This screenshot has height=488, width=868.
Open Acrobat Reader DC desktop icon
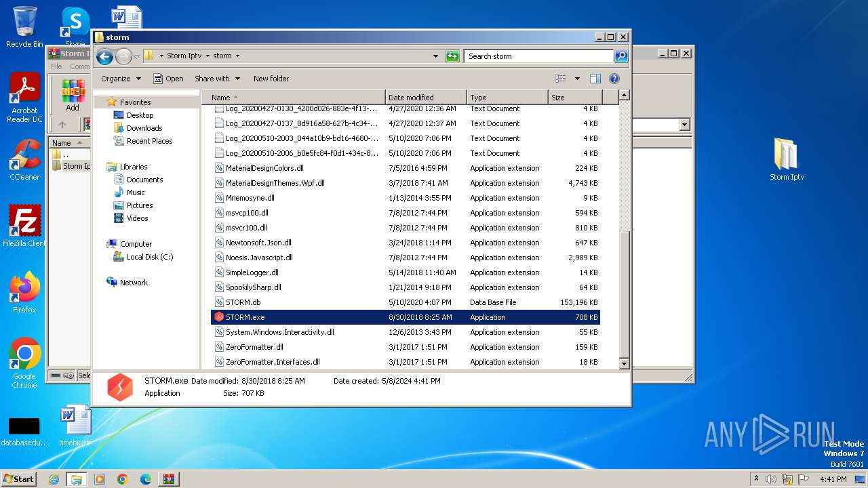coord(24,98)
